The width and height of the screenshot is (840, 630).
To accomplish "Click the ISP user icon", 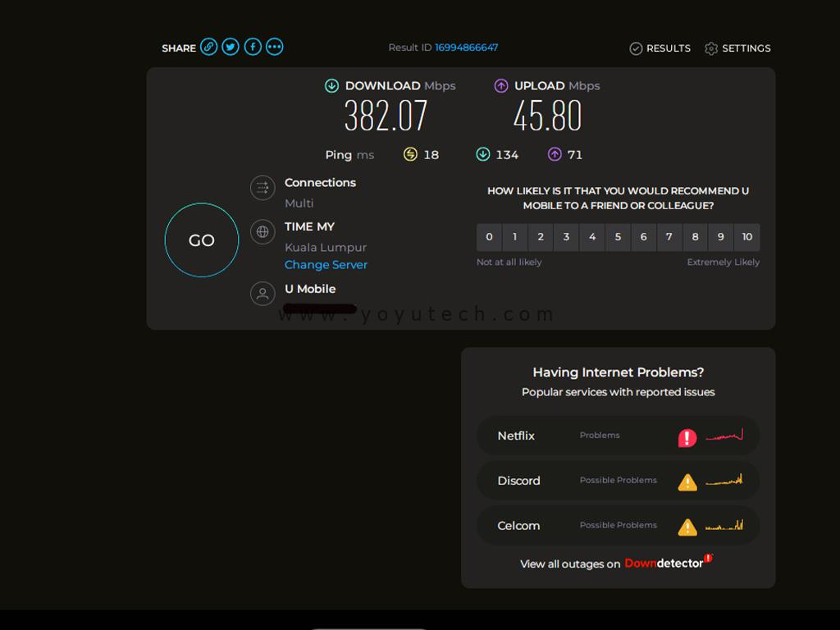I will (262, 294).
